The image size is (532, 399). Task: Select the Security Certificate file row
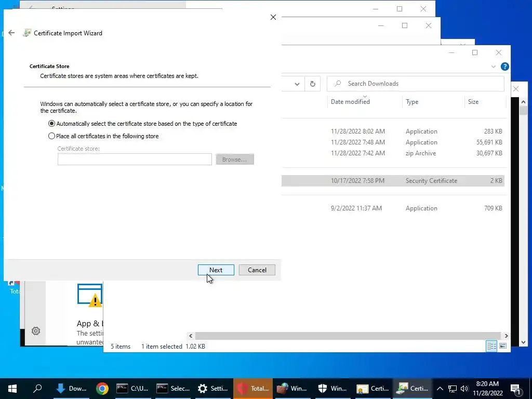(393, 180)
